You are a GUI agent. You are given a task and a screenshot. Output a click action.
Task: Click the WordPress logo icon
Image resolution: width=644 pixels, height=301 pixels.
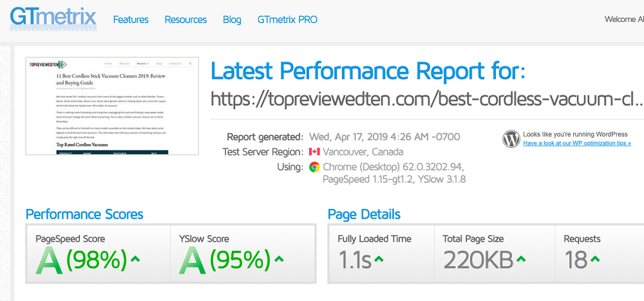511,139
